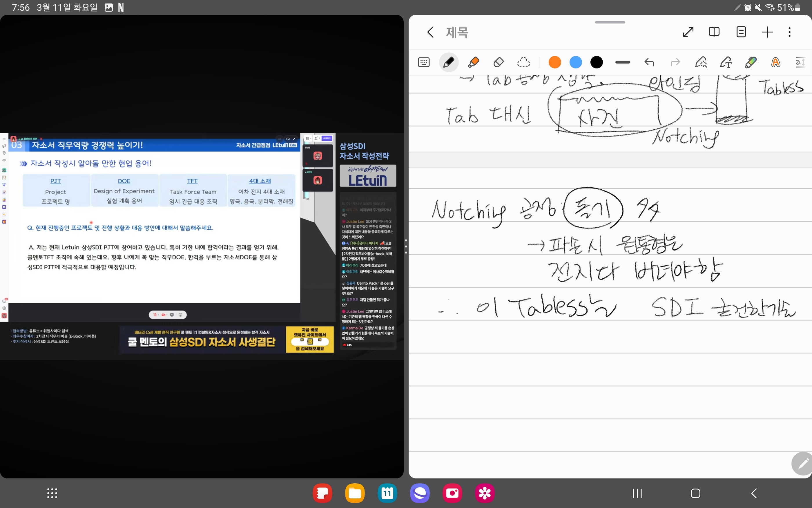Toggle reading mode book icon
Viewport: 812px width, 508px height.
(714, 32)
